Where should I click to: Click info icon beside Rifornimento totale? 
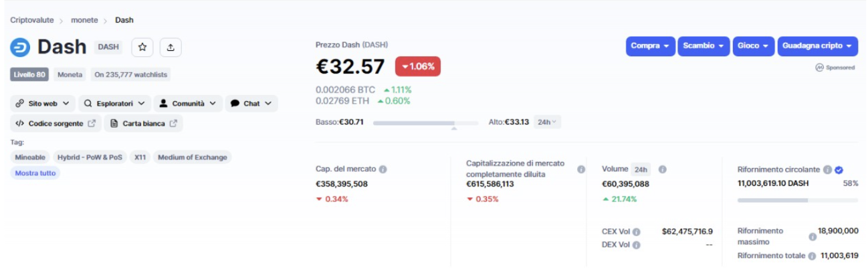pos(811,256)
